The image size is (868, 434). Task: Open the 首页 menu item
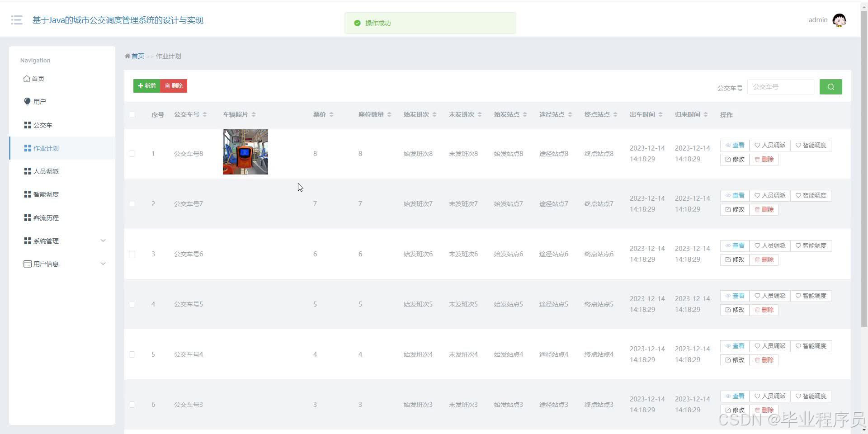point(62,79)
